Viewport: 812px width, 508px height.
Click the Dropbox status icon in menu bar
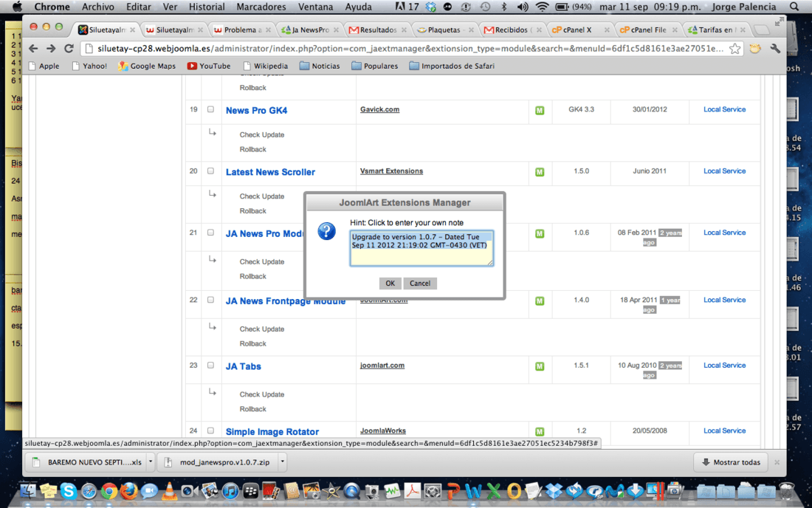(431, 7)
